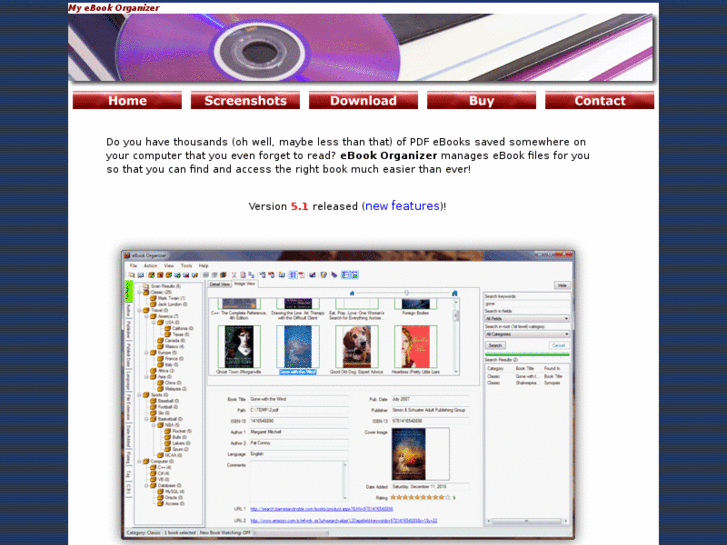Open the 'All Categories' dropdown
This screenshot has width=727, height=545.
click(x=527, y=334)
